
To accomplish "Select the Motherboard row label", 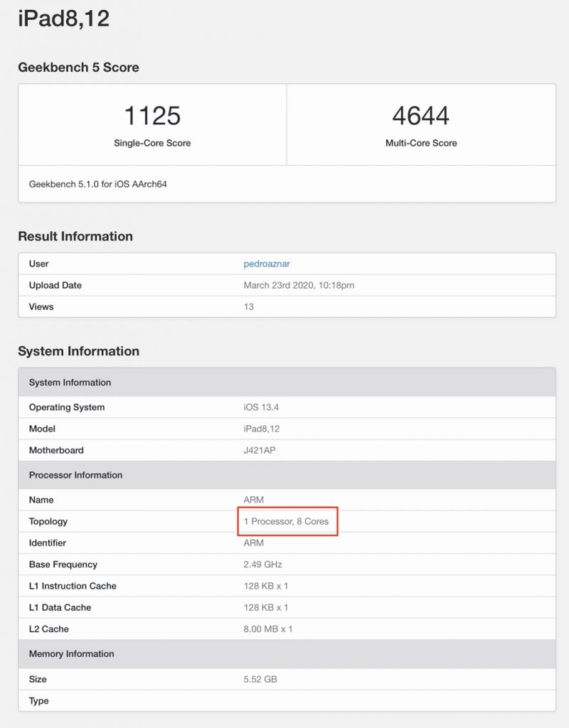I will (x=56, y=450).
